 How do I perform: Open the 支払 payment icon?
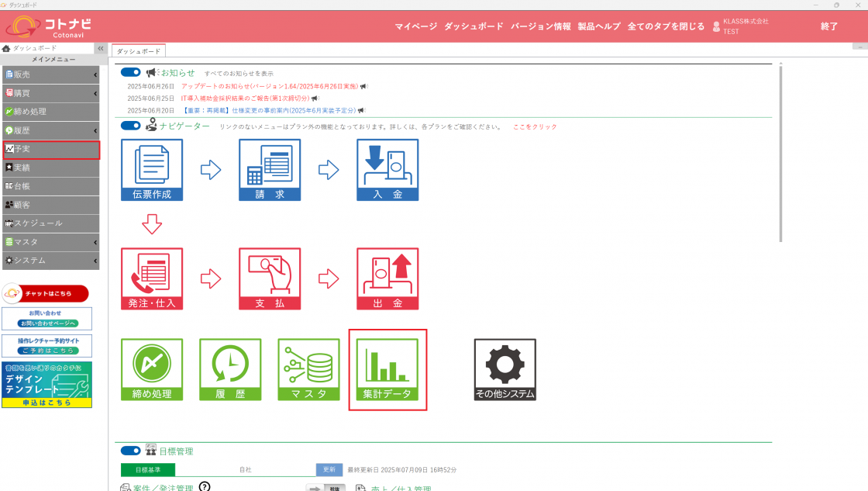[270, 278]
